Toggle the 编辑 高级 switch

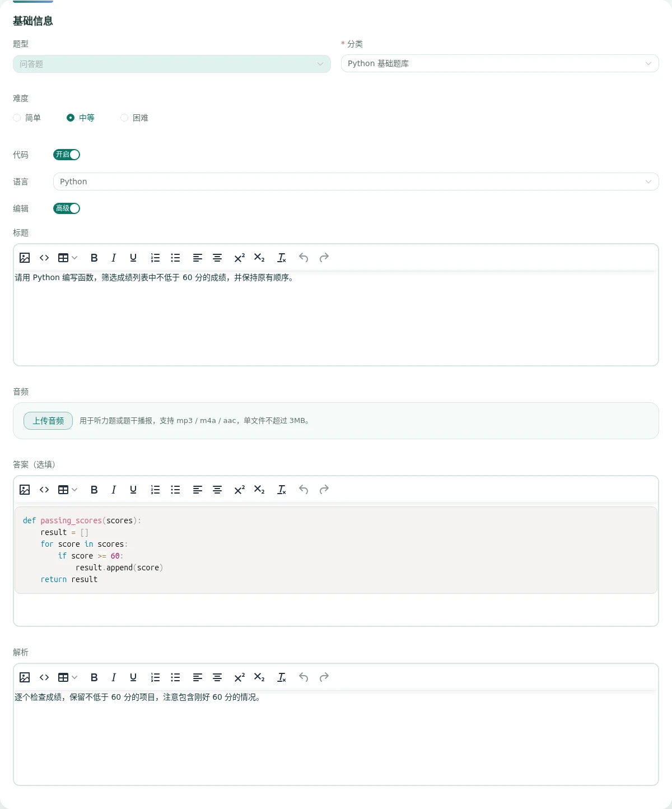coord(67,208)
